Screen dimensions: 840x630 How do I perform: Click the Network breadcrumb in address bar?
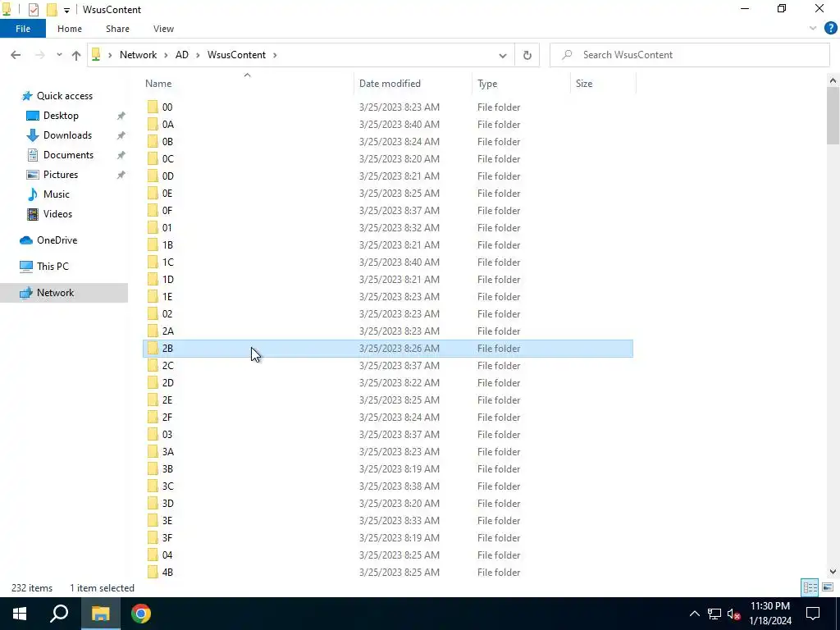click(x=138, y=55)
